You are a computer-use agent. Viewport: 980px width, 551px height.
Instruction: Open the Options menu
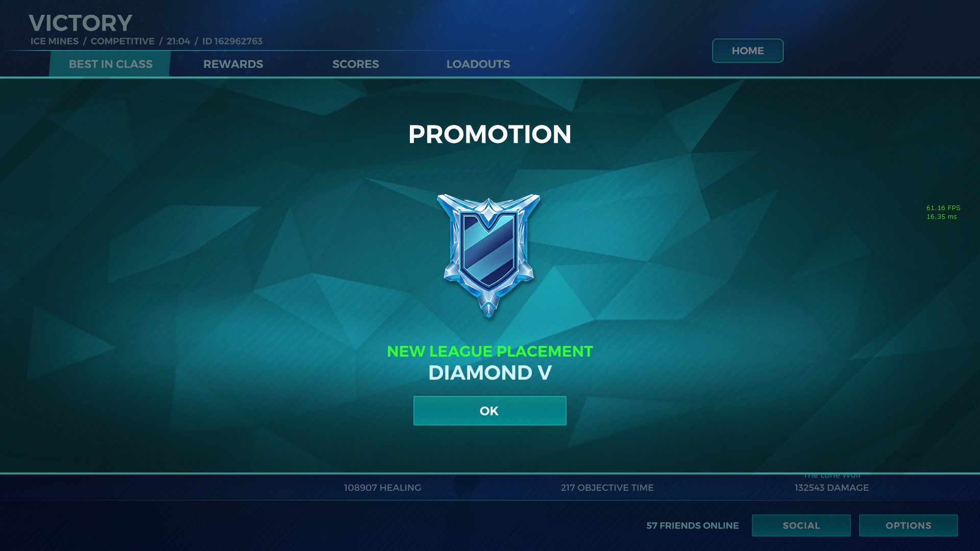click(908, 525)
